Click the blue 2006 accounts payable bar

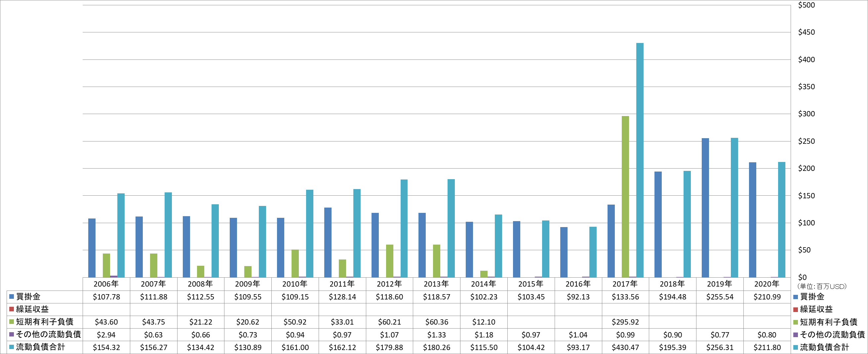coord(92,248)
